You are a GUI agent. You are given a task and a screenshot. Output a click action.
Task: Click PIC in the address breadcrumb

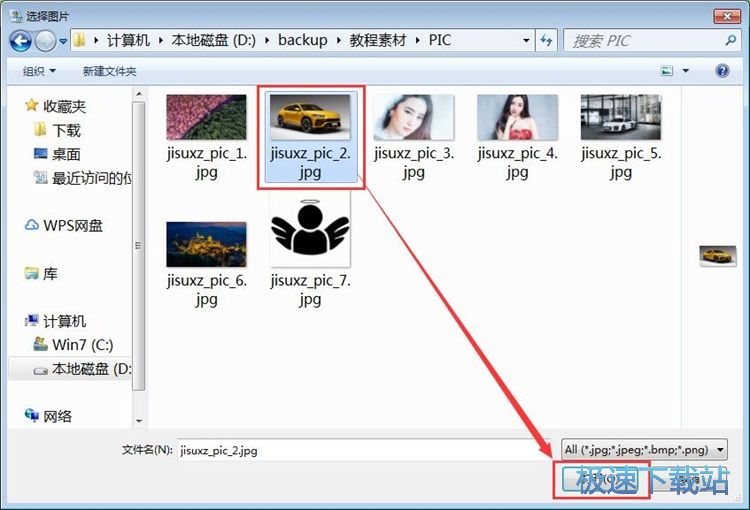(x=440, y=40)
